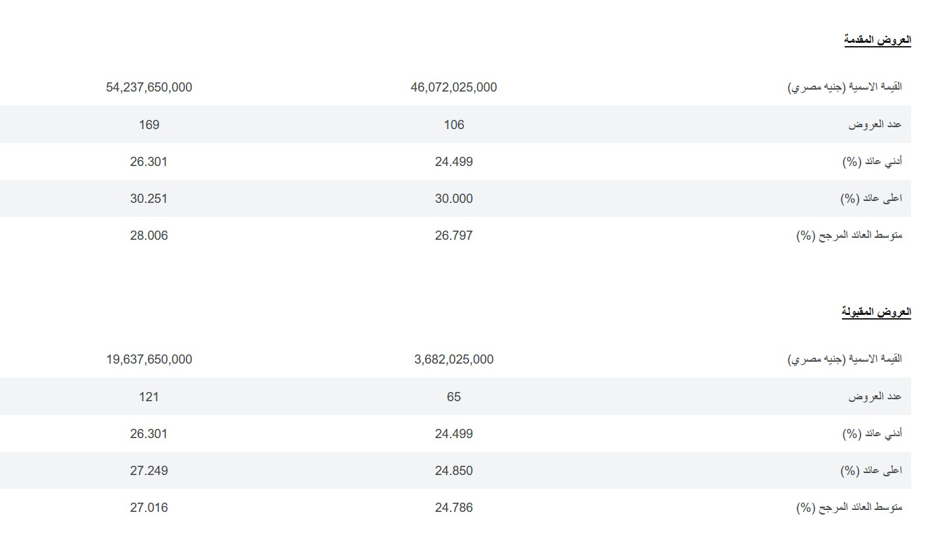
Task: Click accepted bids count 121
Action: click(149, 397)
